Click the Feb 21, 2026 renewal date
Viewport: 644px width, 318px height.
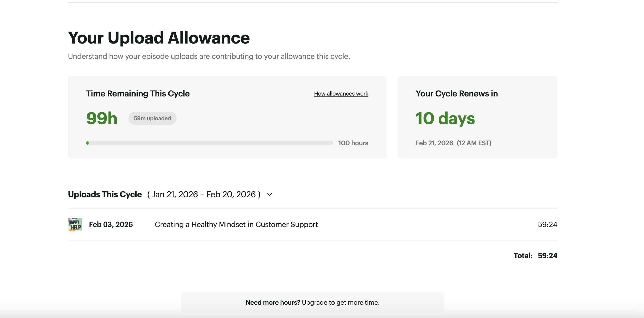(434, 143)
